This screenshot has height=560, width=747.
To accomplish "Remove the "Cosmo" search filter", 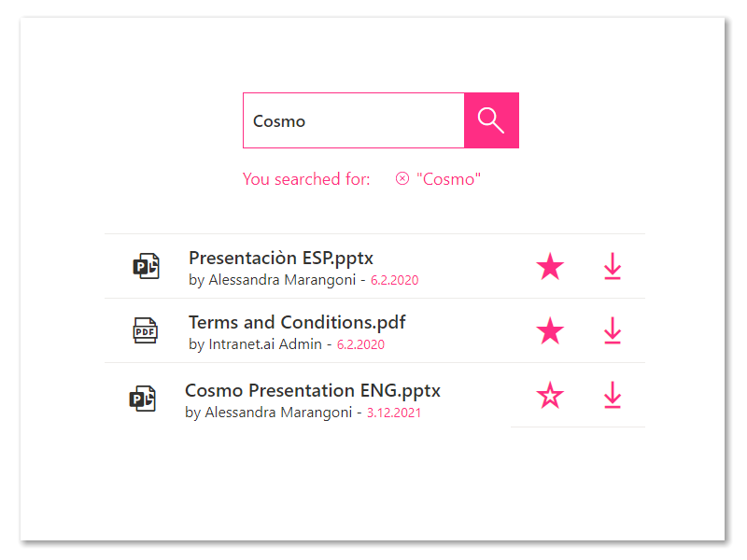I will tap(402, 178).
